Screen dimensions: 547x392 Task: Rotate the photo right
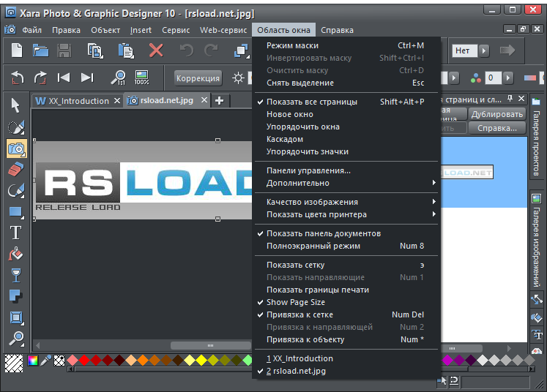[40, 78]
